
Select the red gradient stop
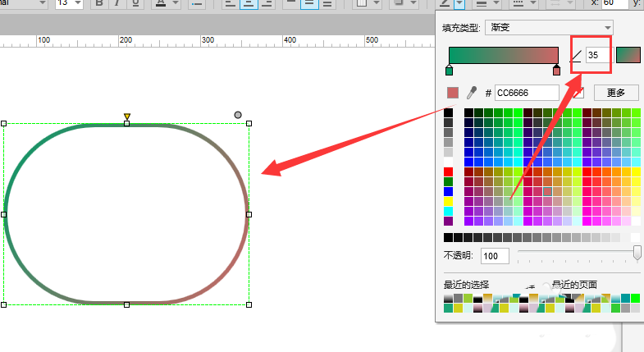click(556, 71)
